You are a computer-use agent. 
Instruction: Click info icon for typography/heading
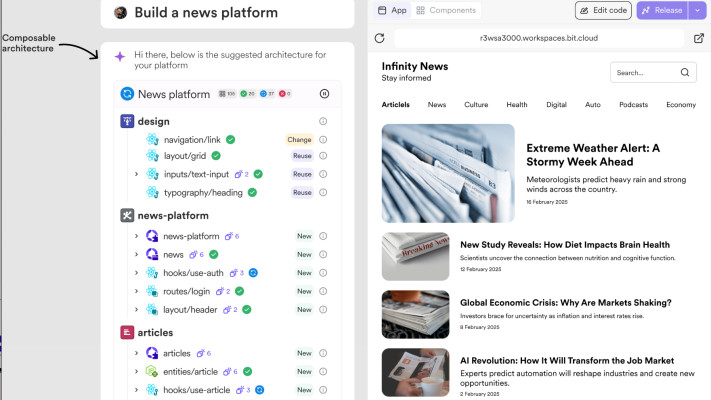(323, 192)
